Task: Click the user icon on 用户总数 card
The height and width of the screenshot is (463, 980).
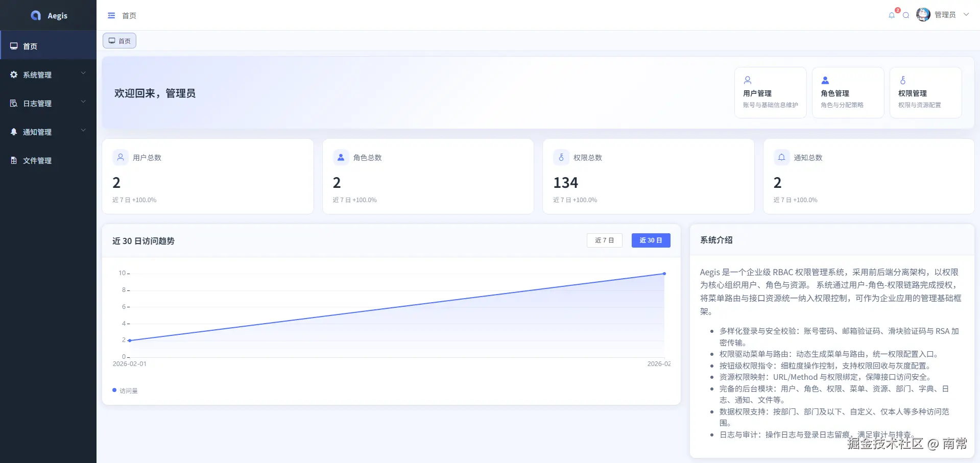Action: (120, 157)
